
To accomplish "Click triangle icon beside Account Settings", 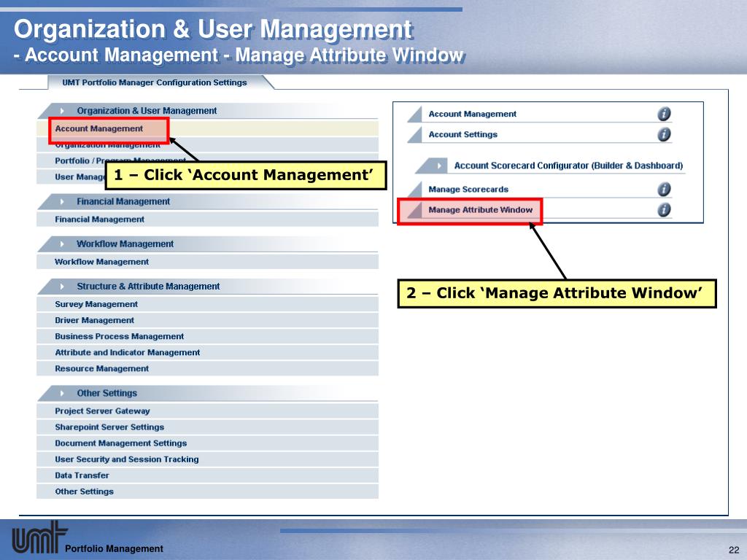I will click(x=415, y=134).
